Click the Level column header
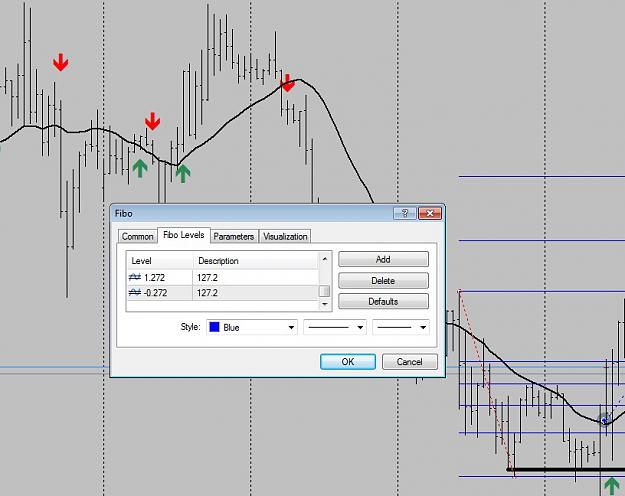625x496 pixels. point(160,261)
